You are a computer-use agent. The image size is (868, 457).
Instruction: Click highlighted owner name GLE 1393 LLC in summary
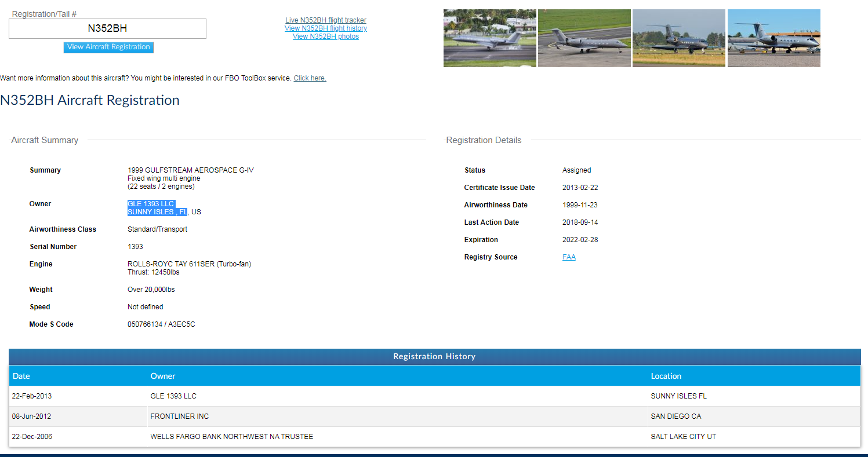coord(151,204)
